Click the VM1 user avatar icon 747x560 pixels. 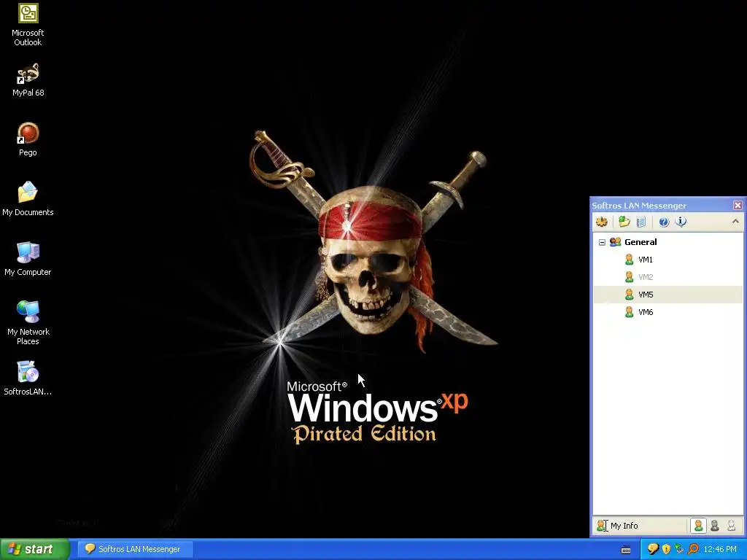[x=630, y=260]
